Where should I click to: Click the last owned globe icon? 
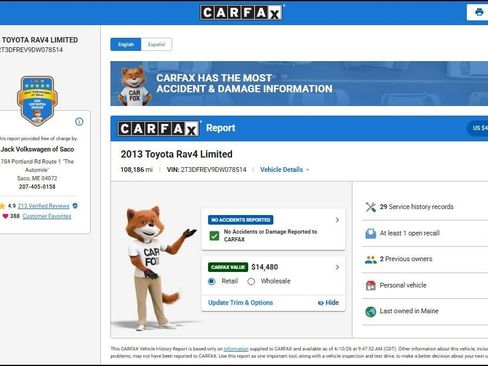[x=371, y=311]
